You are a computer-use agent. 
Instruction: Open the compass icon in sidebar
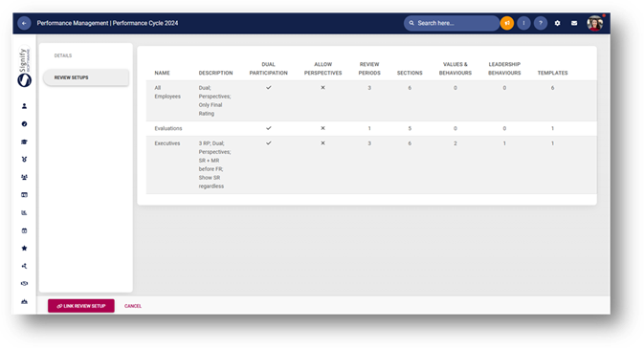point(24,124)
